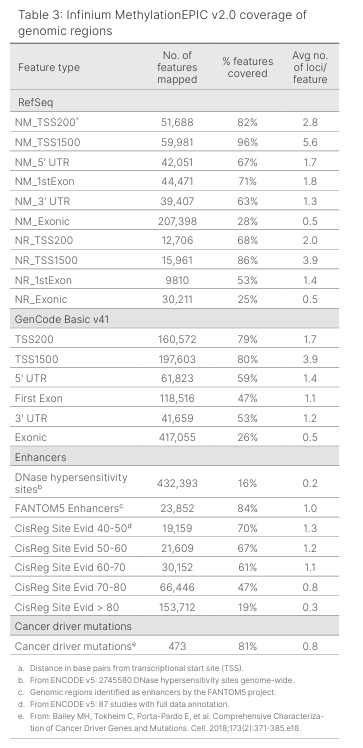Select the Feature type column header
This screenshot has width=363, height=748.
49,67
